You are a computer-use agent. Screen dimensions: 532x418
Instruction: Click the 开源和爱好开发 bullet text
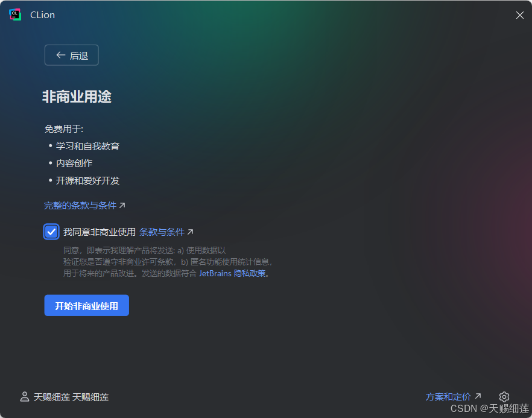(x=87, y=180)
